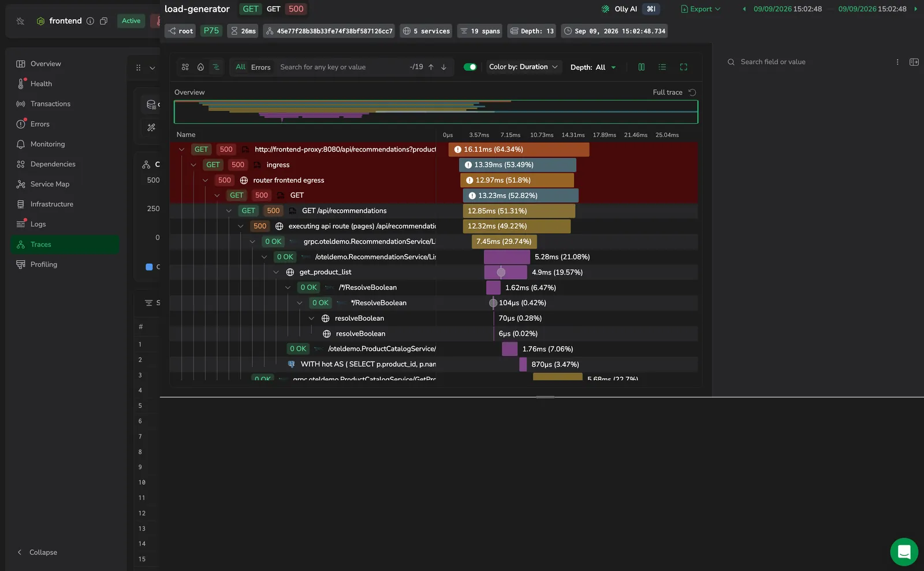Toggle the columns layout icon
Viewport: 924px width, 571px height.
[x=641, y=67]
